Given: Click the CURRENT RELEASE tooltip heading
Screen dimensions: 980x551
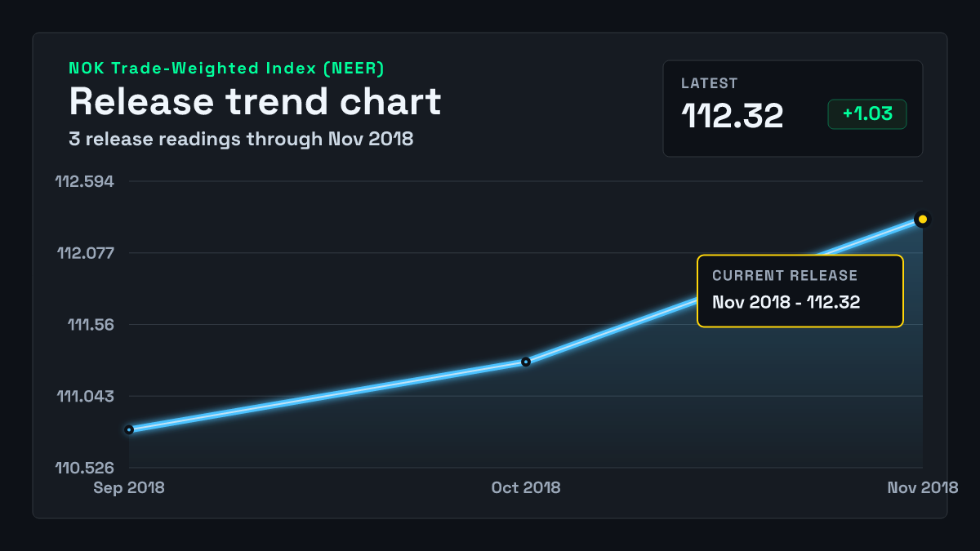Looking at the screenshot, I should (x=785, y=276).
